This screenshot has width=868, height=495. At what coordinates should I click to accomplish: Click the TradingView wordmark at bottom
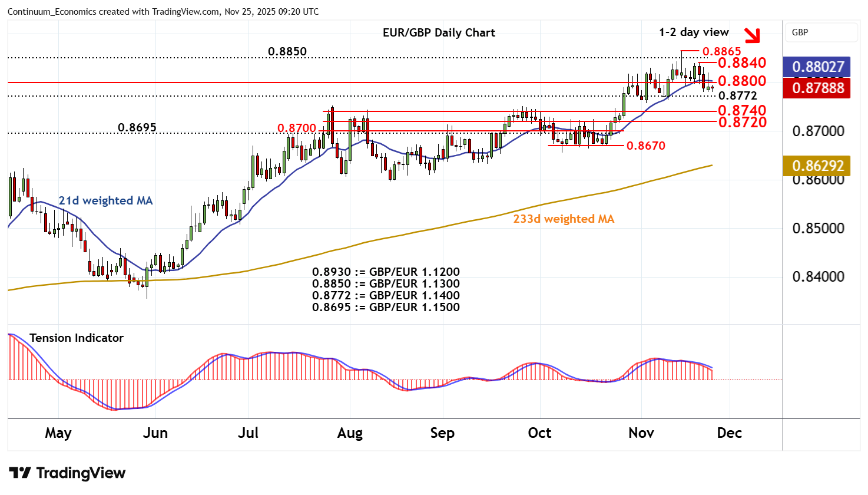(x=81, y=473)
